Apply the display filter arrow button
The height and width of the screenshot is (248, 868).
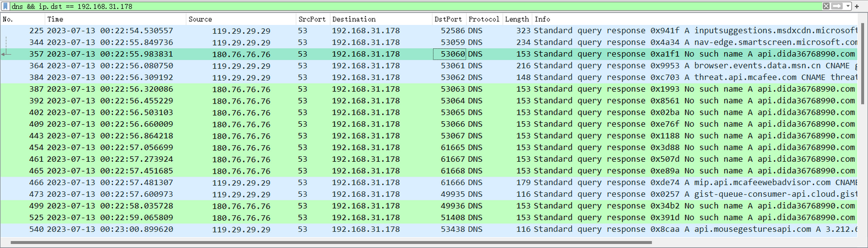[837, 6]
